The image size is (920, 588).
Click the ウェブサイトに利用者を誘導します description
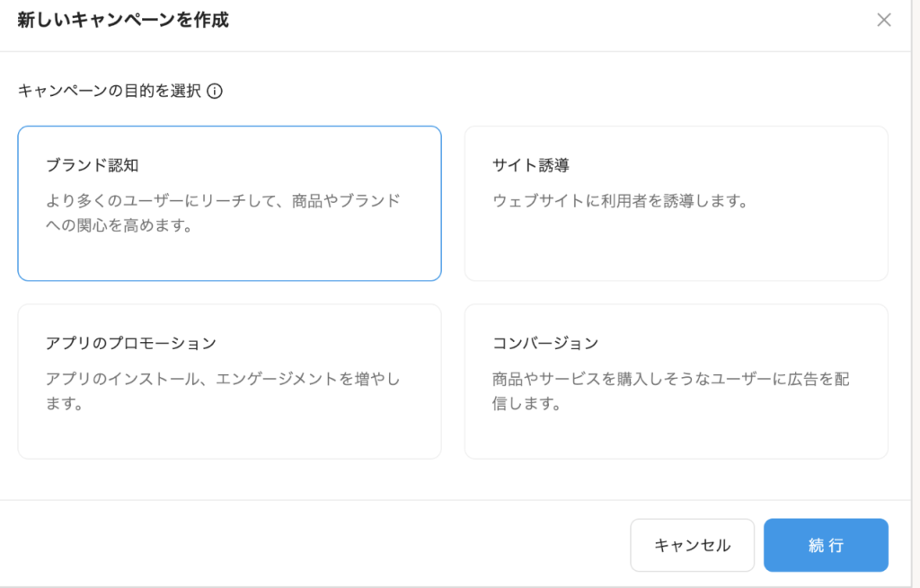coord(620,201)
